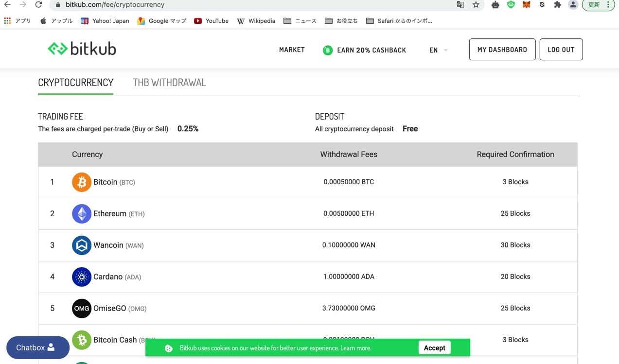The width and height of the screenshot is (619, 364).
Task: Click the OmiseGO (OMG) coin icon
Action: tap(81, 308)
